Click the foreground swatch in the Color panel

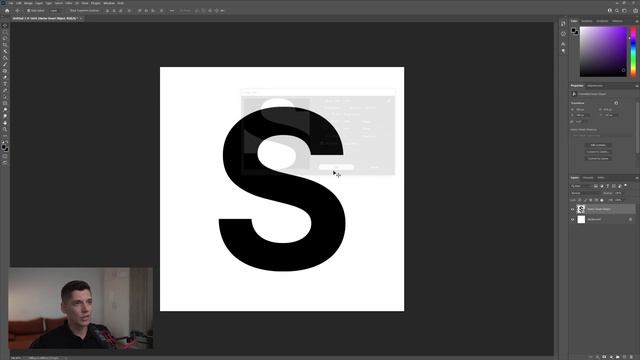(x=573, y=30)
